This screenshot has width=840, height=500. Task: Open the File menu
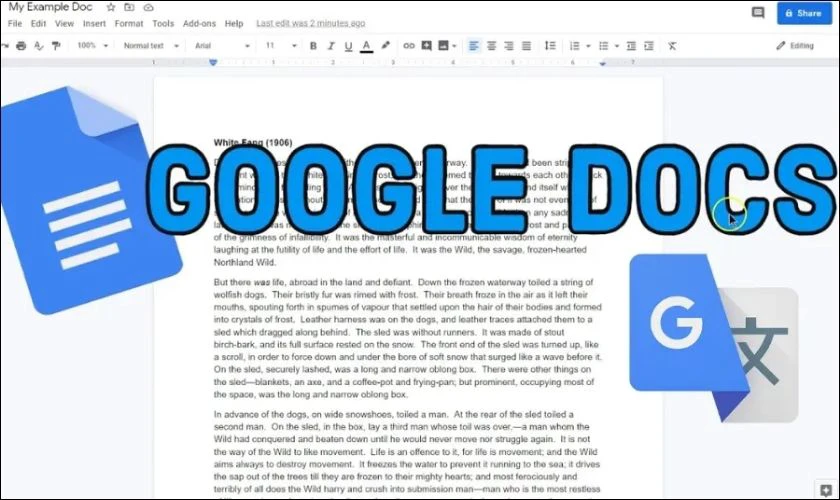point(15,24)
